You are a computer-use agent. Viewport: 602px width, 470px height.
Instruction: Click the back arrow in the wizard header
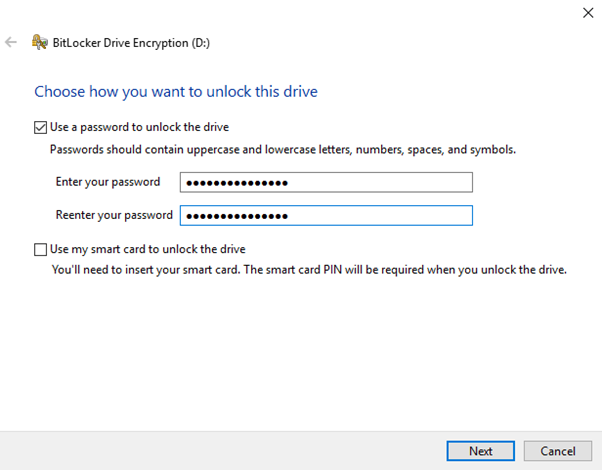(11, 42)
